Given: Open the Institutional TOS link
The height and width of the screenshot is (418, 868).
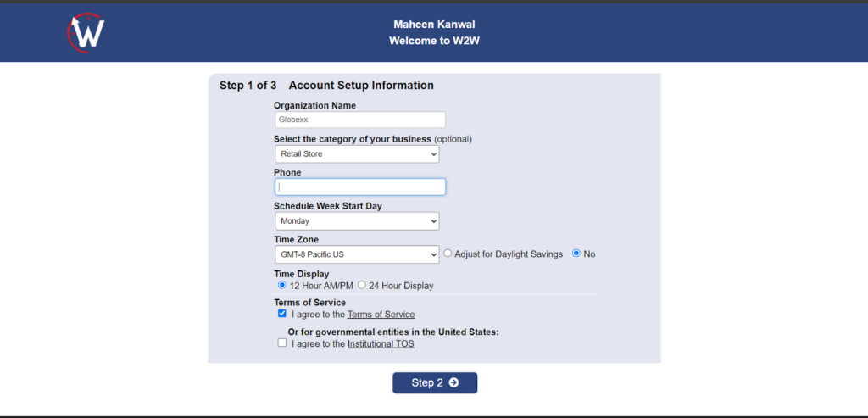Looking at the screenshot, I should [381, 344].
